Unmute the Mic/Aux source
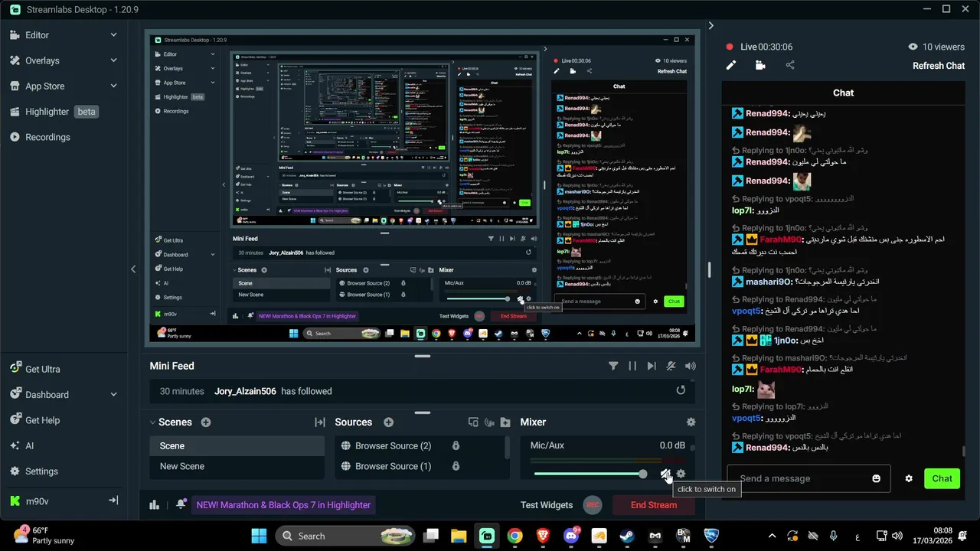Image resolution: width=980 pixels, height=551 pixels. tap(665, 474)
